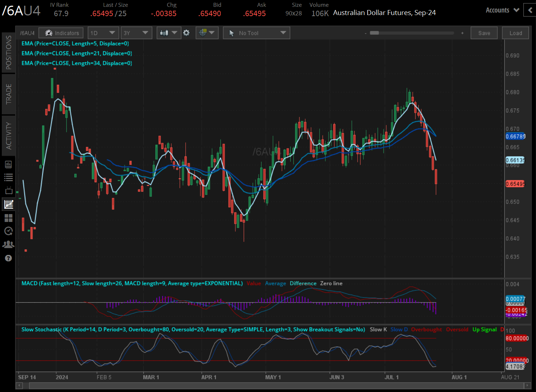Open the No Tool dropdown
Image resolution: width=536 pixels, height=392 pixels.
coord(256,33)
